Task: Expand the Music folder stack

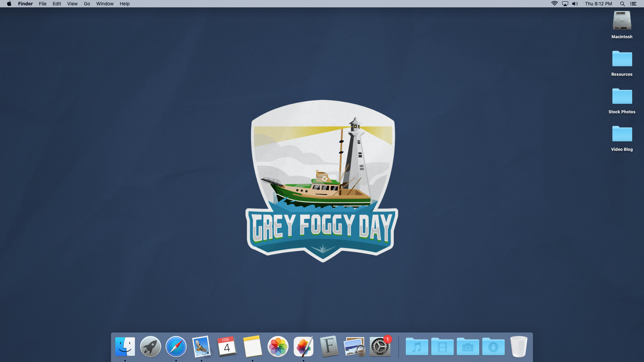Action: [417, 346]
